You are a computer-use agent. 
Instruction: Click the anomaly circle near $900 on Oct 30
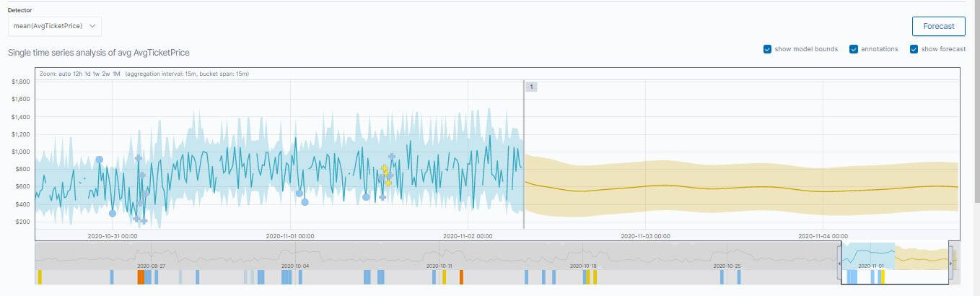(100, 160)
